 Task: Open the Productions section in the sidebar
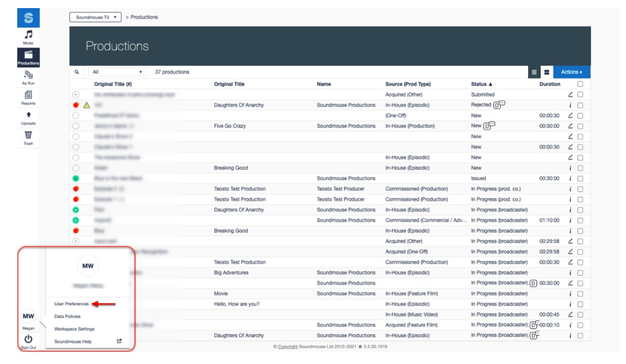click(28, 57)
